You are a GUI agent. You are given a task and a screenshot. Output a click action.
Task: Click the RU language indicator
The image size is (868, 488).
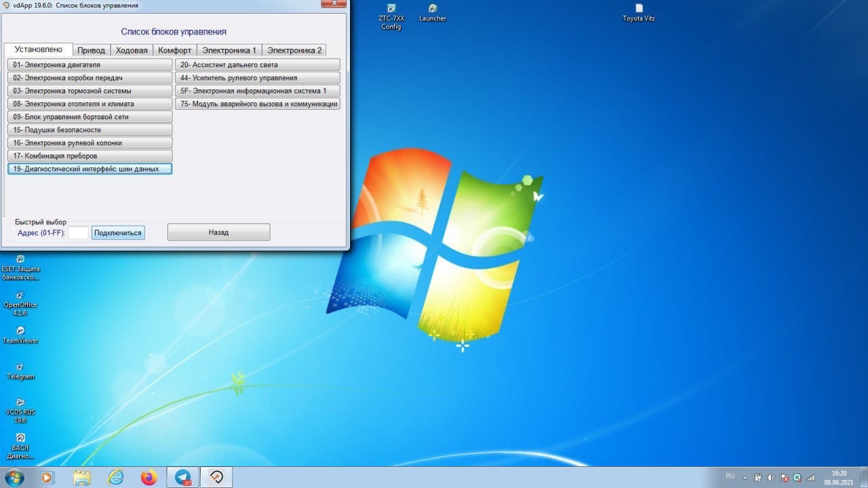tap(730, 476)
